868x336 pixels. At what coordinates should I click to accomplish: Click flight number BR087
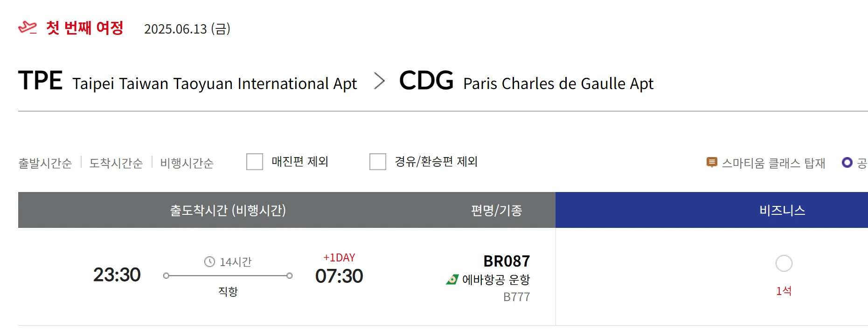tap(507, 261)
